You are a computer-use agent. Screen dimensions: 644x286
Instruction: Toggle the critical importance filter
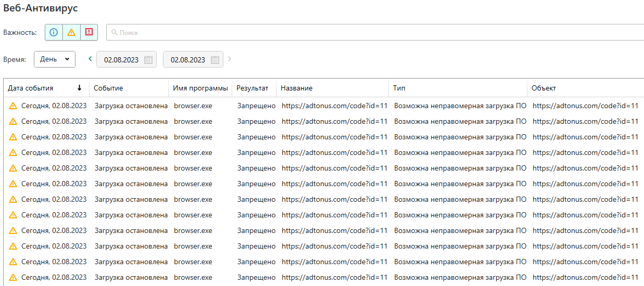coord(89,32)
